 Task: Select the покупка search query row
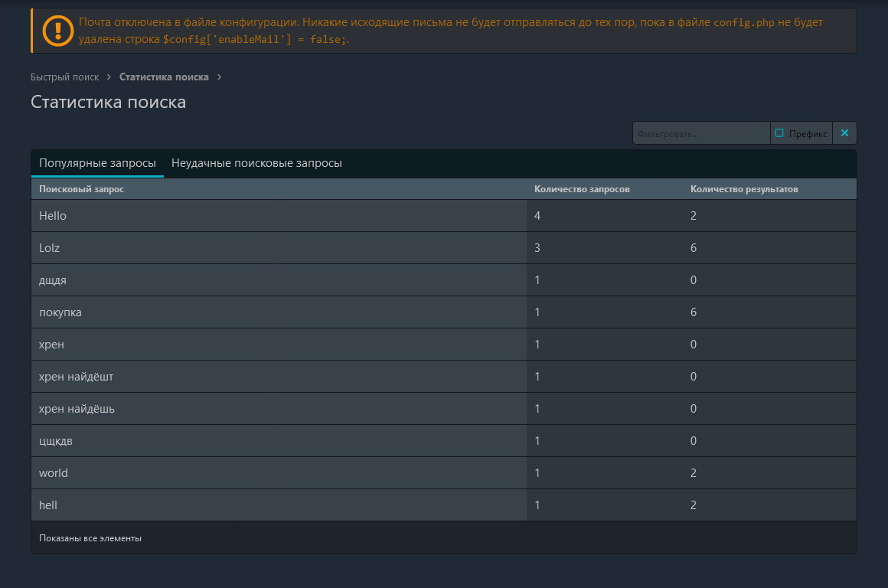tap(60, 312)
